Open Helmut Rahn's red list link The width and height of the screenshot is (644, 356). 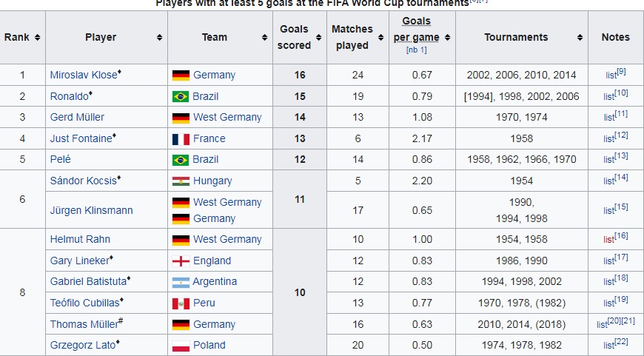tap(608, 240)
